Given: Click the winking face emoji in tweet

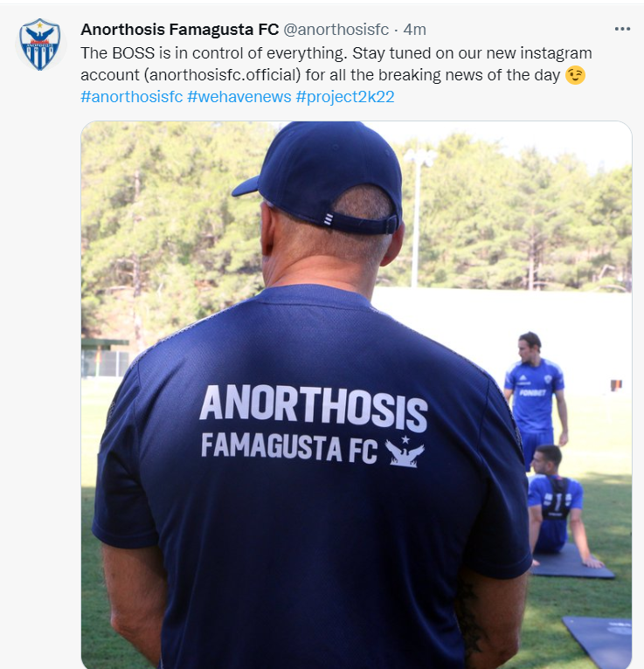Looking at the screenshot, I should 574,75.
